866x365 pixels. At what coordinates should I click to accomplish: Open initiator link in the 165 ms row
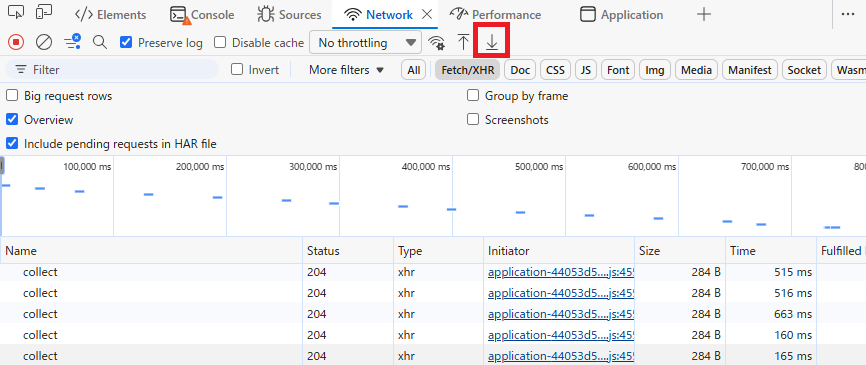tap(561, 356)
